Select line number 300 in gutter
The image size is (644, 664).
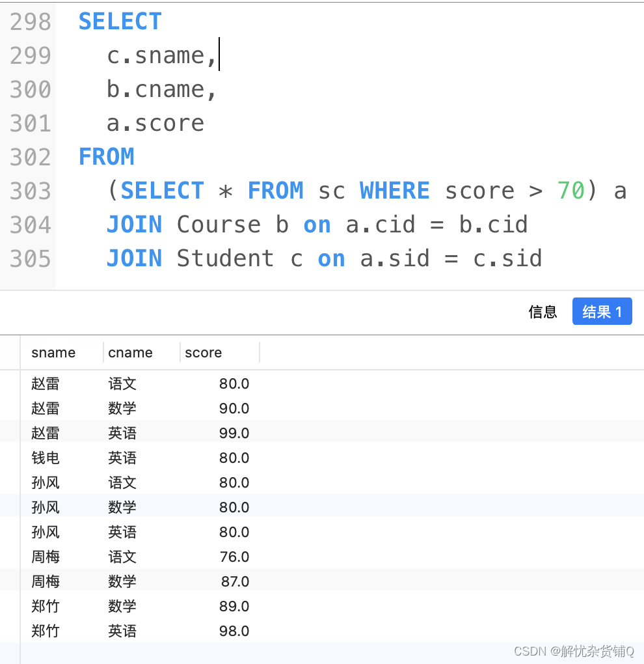click(x=30, y=89)
